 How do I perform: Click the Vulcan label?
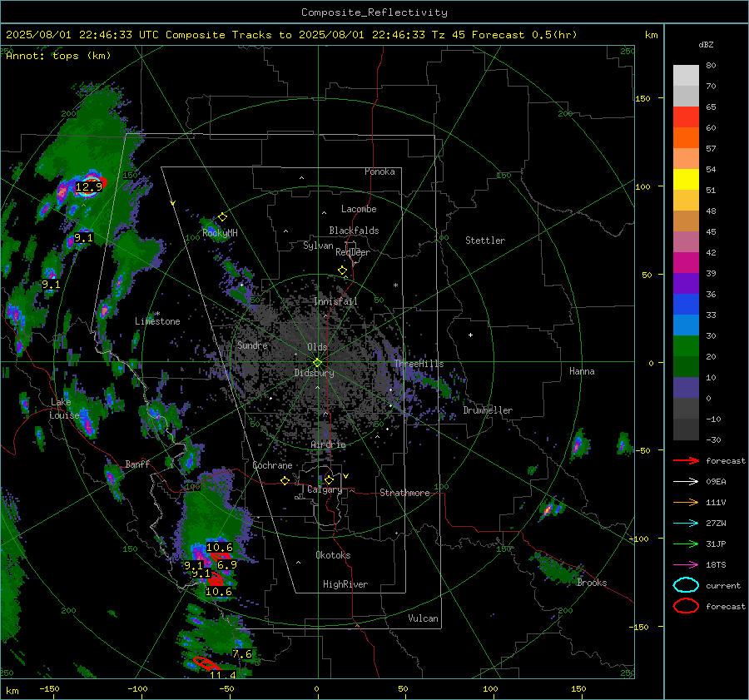(423, 618)
